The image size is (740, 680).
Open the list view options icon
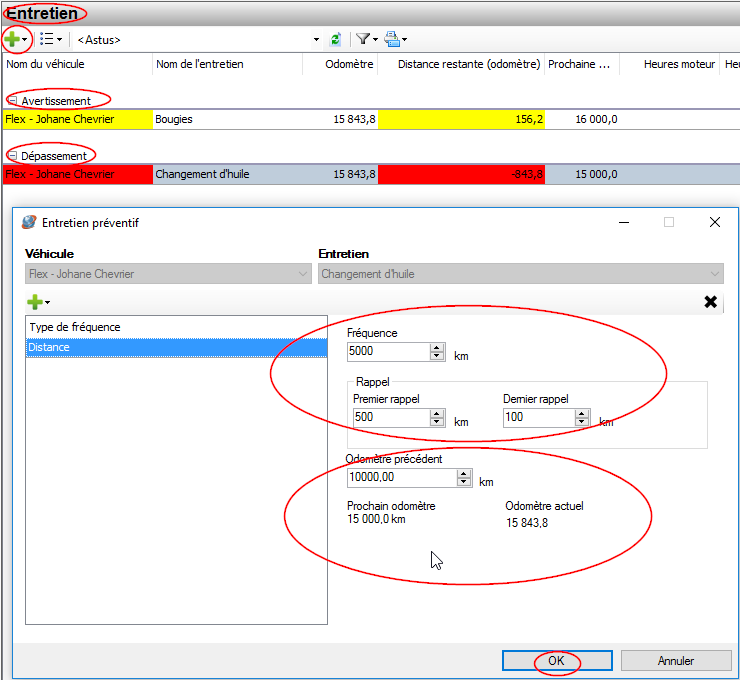coord(46,39)
